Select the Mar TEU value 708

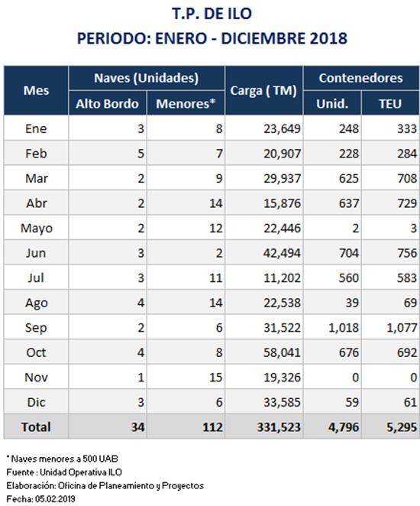407,178
